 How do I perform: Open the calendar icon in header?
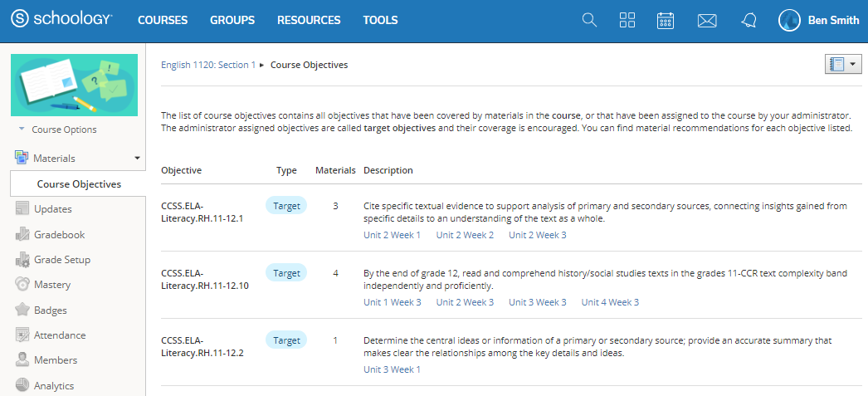[x=666, y=20]
